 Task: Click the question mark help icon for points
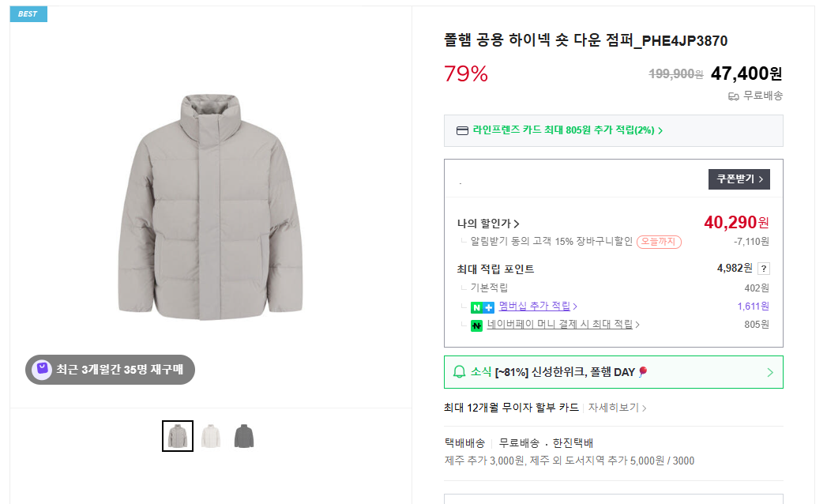coord(763,269)
